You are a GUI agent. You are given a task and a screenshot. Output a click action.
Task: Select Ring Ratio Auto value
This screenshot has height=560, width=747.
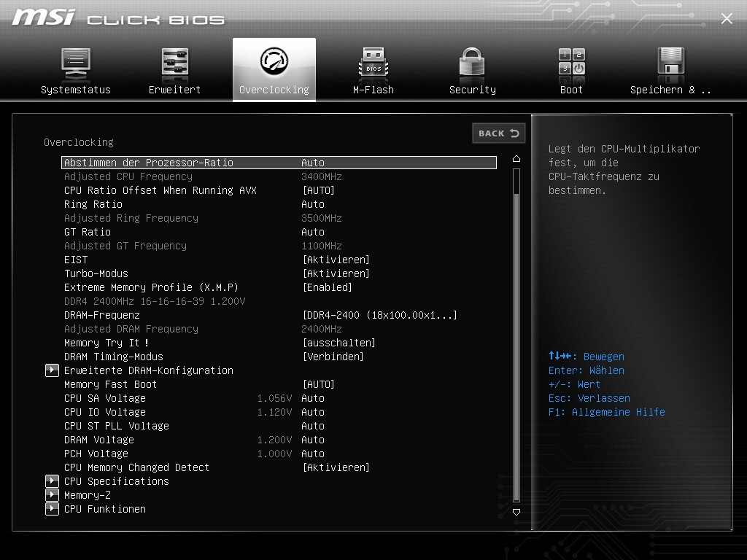312,204
